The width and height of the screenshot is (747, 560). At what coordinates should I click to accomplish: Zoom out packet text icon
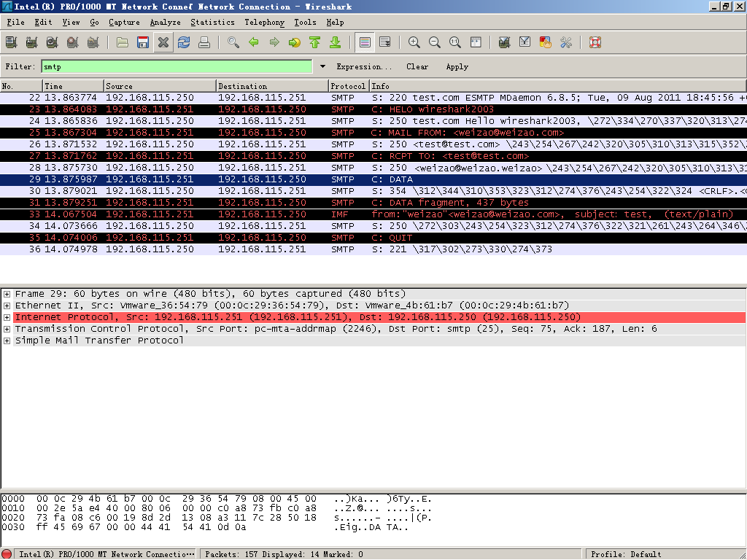(435, 42)
